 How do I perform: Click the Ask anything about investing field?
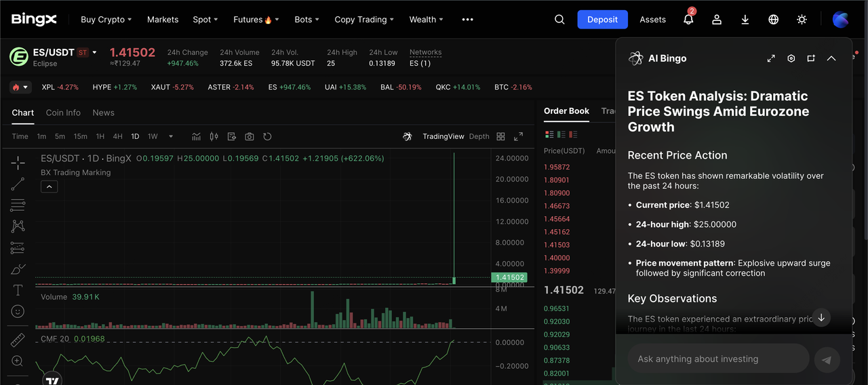click(x=717, y=359)
